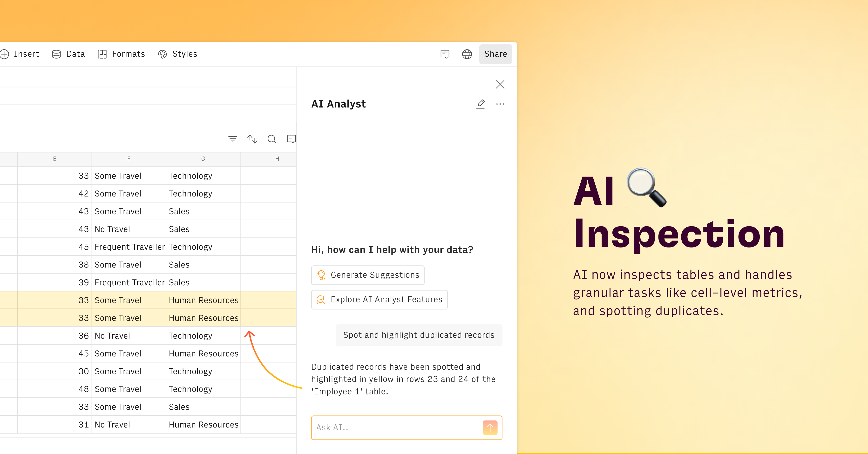Image resolution: width=868 pixels, height=454 pixels.
Task: Click Generate Suggestions button
Action: point(368,275)
